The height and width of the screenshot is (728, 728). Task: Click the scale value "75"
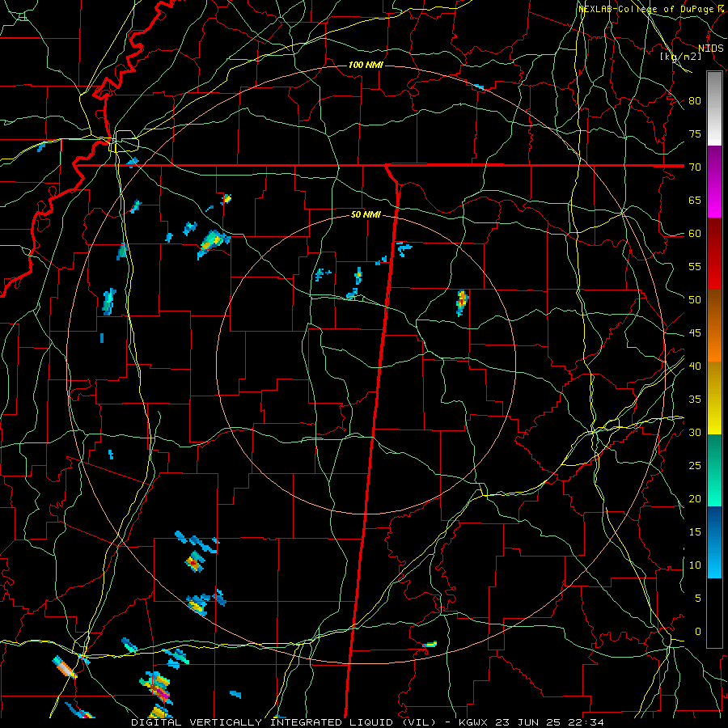pyautogui.click(x=695, y=133)
